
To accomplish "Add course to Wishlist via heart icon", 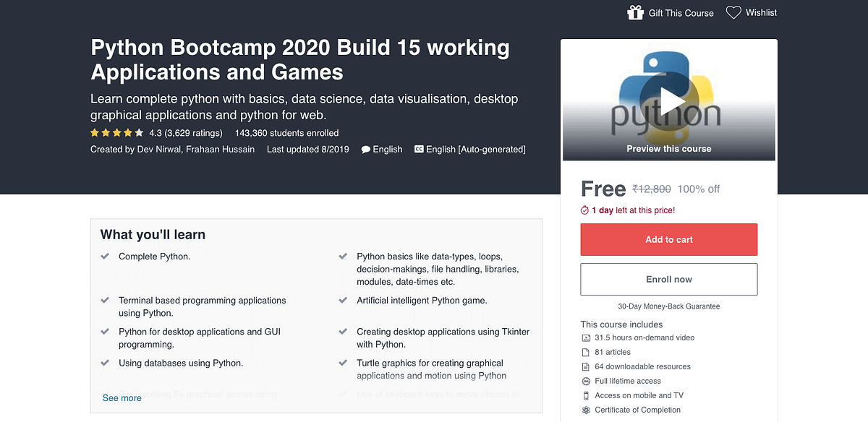I will point(733,12).
